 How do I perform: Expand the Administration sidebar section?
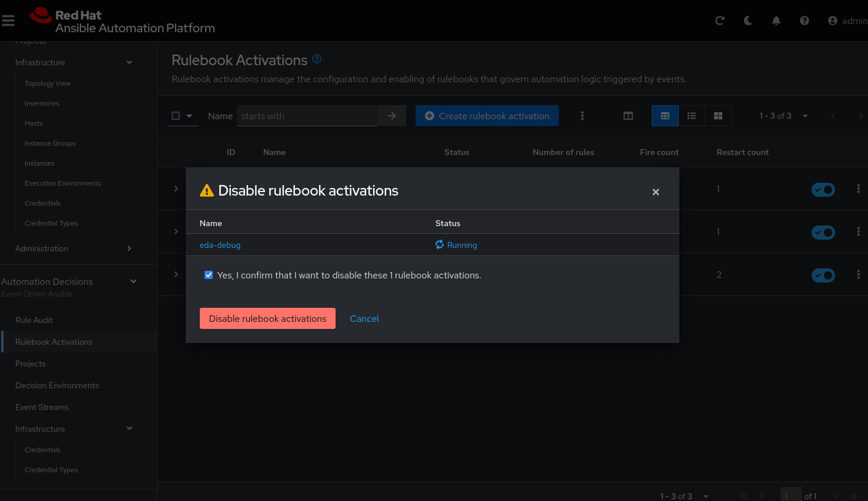[x=129, y=248]
